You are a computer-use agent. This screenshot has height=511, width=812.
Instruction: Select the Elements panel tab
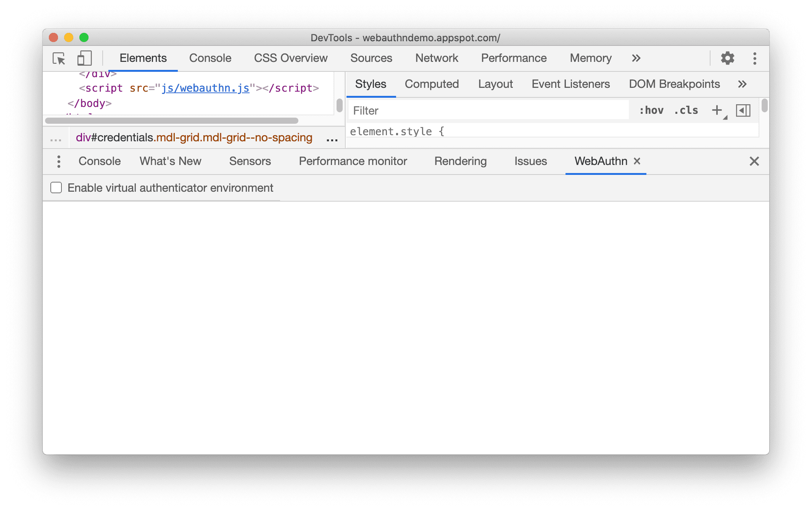pos(143,57)
